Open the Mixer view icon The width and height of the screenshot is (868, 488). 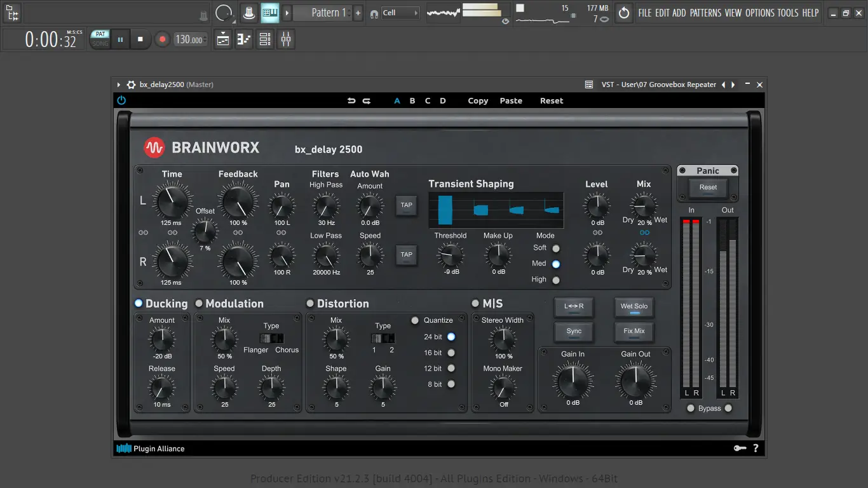point(286,39)
